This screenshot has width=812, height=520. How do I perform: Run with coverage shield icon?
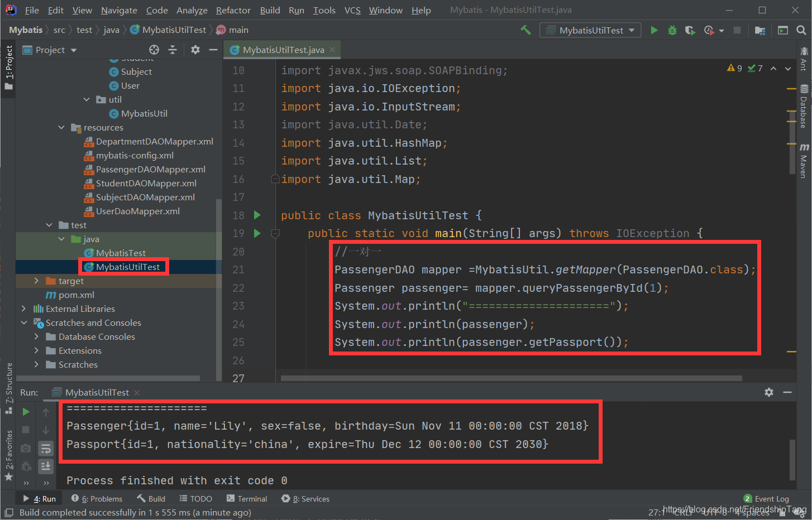tap(690, 30)
